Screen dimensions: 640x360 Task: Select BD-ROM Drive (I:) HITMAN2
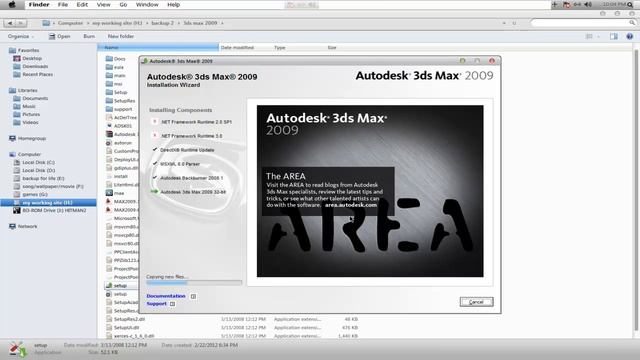click(50, 211)
